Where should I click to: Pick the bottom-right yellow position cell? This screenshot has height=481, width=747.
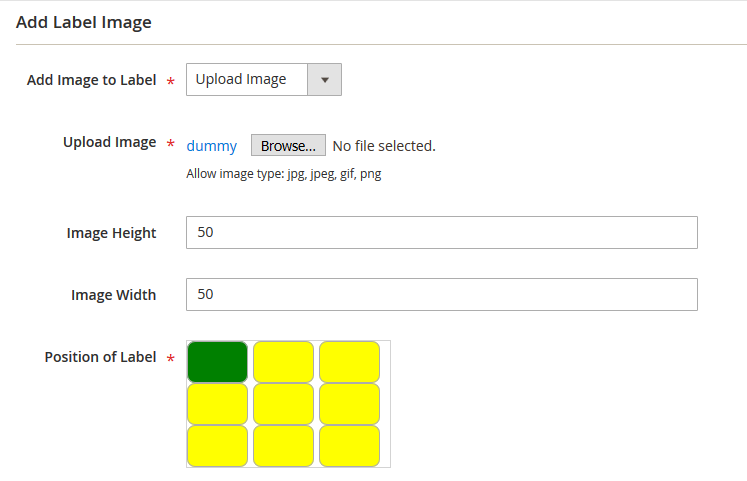(349, 446)
